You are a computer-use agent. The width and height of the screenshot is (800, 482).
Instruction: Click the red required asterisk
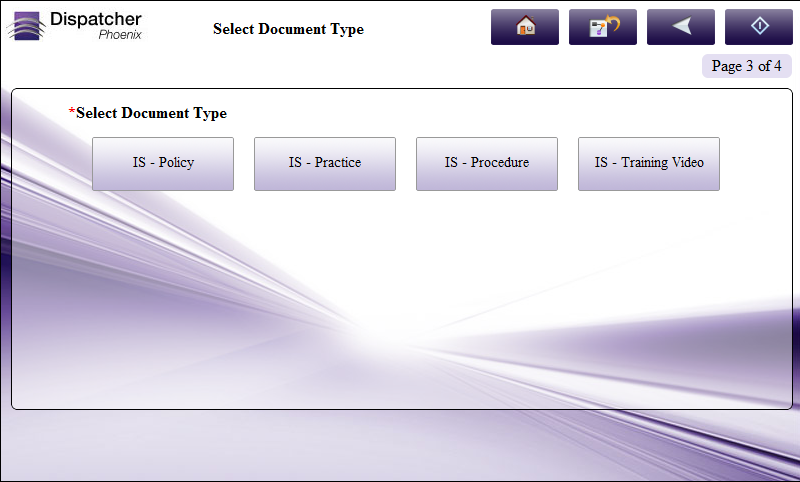72,112
